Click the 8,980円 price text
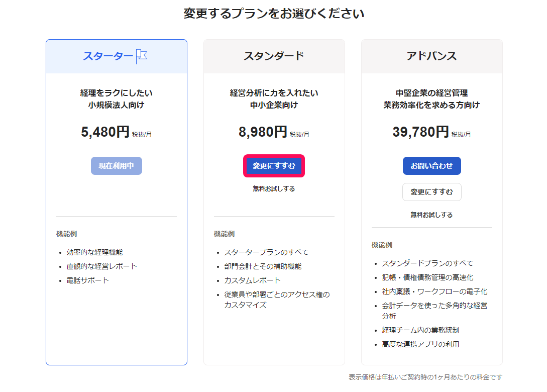 click(263, 132)
